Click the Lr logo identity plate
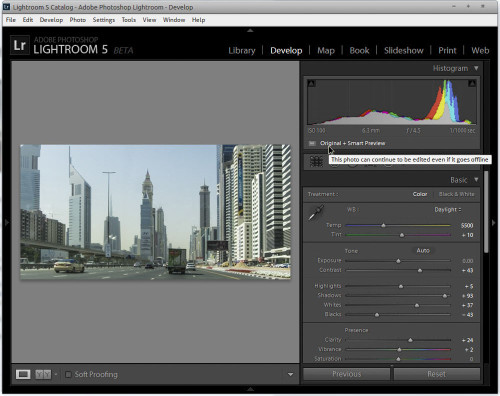The width and height of the screenshot is (500, 396). pos(20,45)
